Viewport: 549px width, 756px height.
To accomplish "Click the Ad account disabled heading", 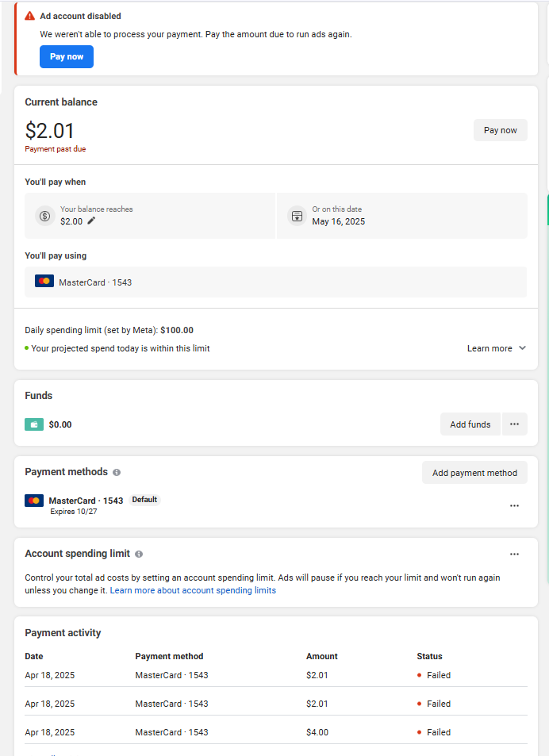I will tap(80, 16).
